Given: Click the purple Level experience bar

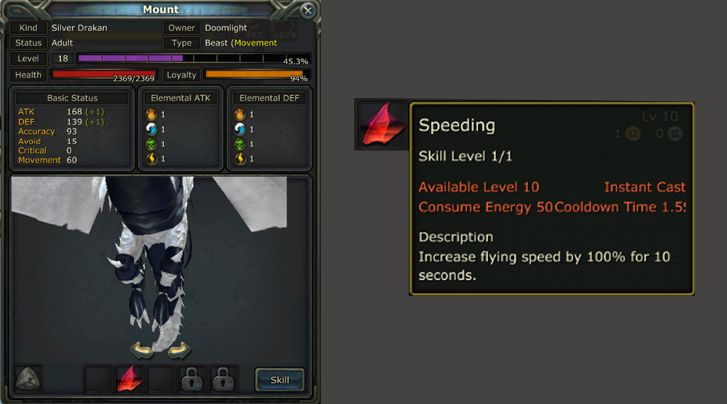Looking at the screenshot, I should pos(193,59).
